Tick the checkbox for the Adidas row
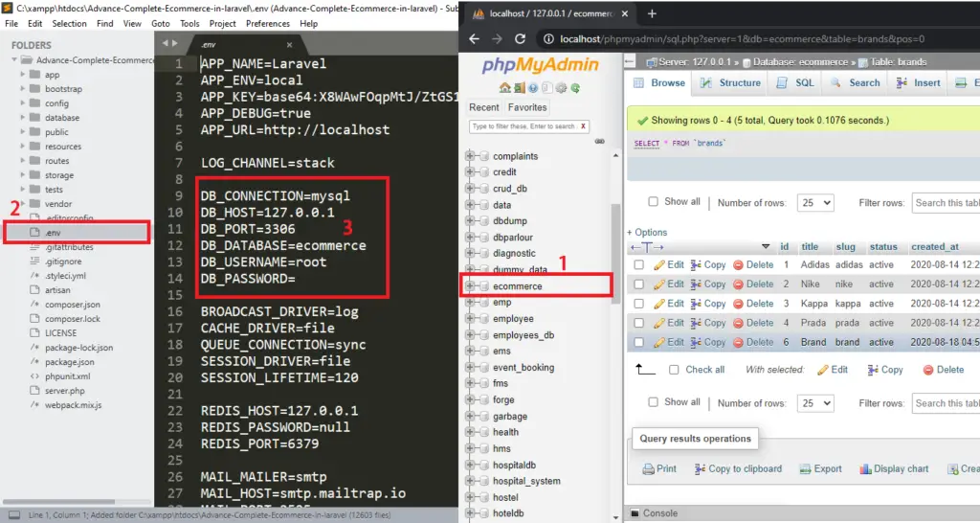Image resolution: width=980 pixels, height=523 pixels. [639, 265]
